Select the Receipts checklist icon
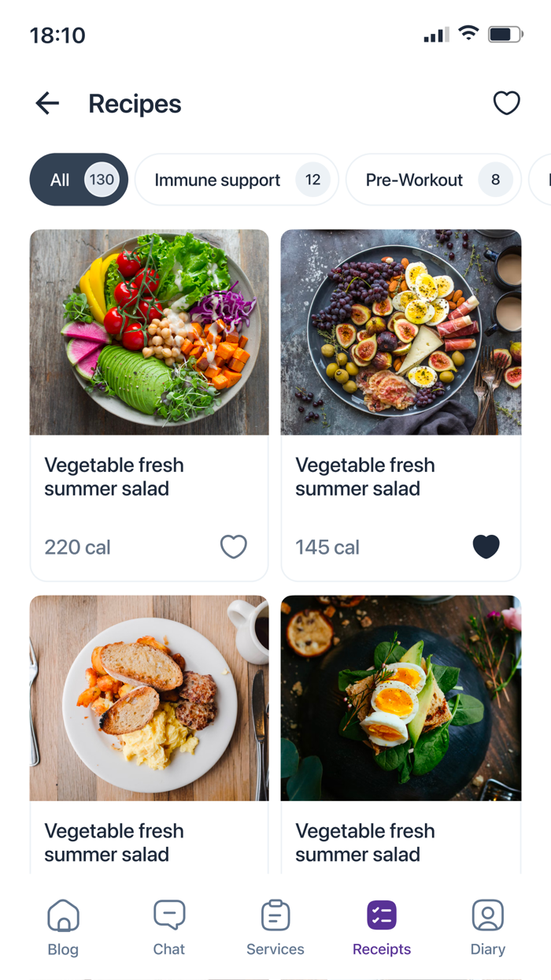551x980 pixels. pos(381,915)
